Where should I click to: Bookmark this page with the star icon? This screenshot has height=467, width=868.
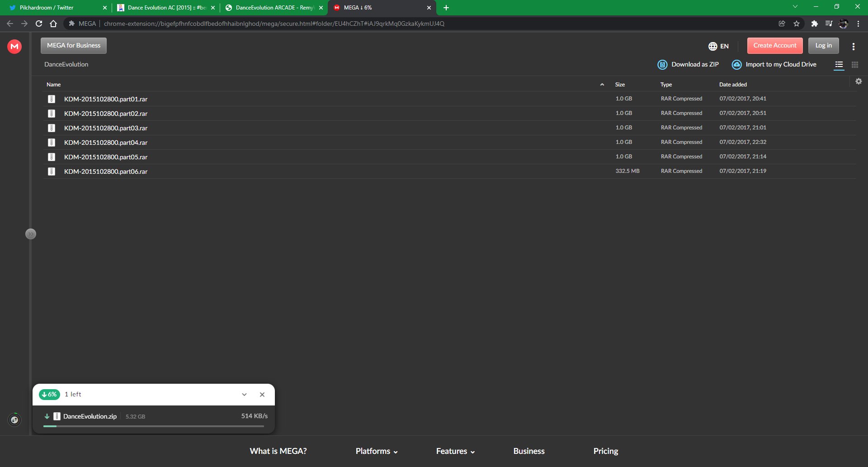797,24
